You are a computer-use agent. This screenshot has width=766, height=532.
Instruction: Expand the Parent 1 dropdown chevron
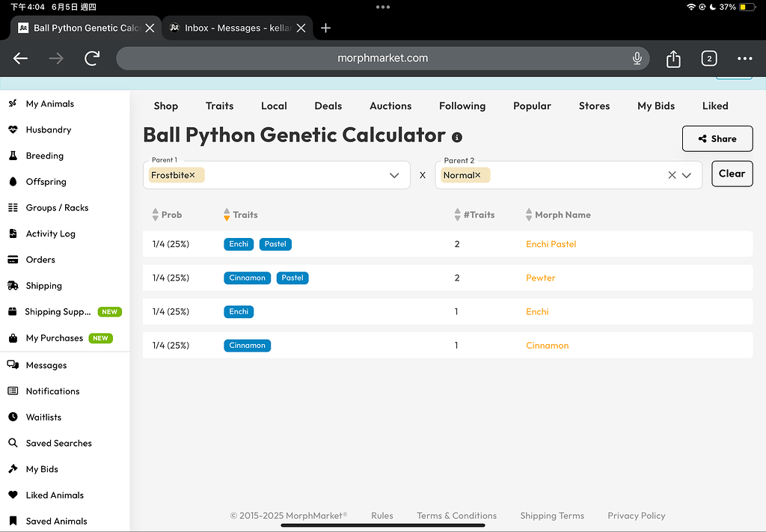coord(394,175)
